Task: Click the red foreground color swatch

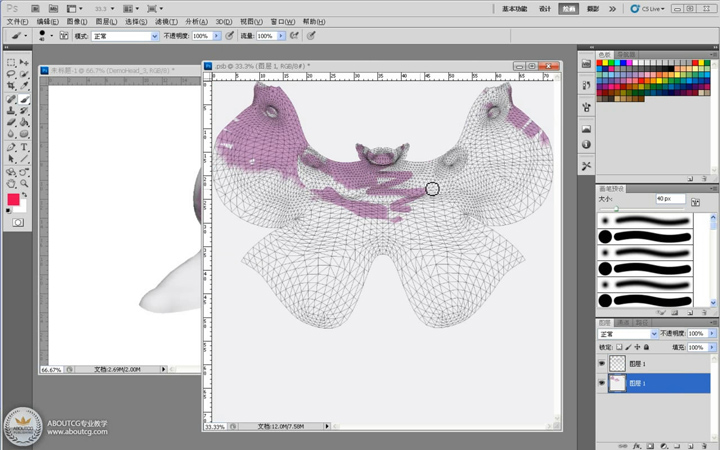Action: [13, 199]
